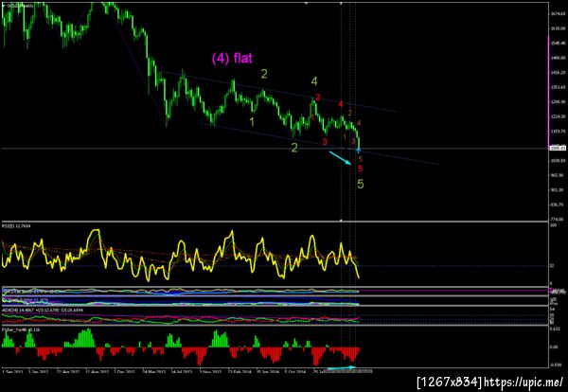Click the red "2" label beside the olive 4
This screenshot has width=568, height=392.
coord(318,98)
